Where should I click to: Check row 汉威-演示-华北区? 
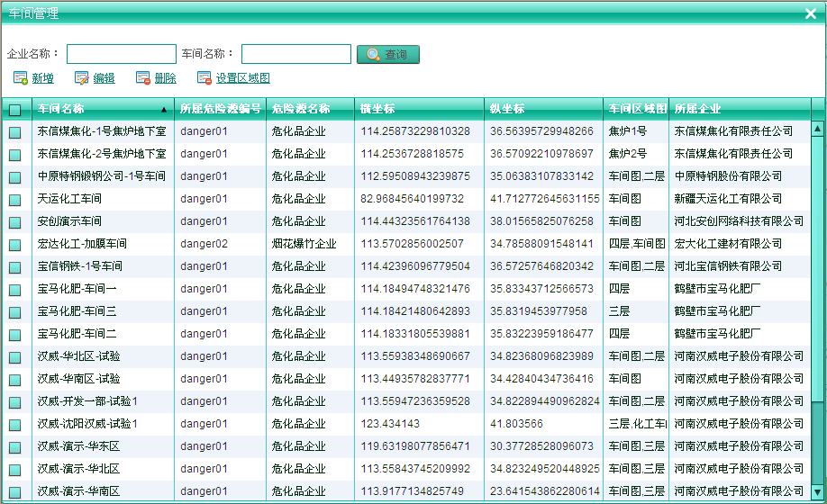[14, 470]
